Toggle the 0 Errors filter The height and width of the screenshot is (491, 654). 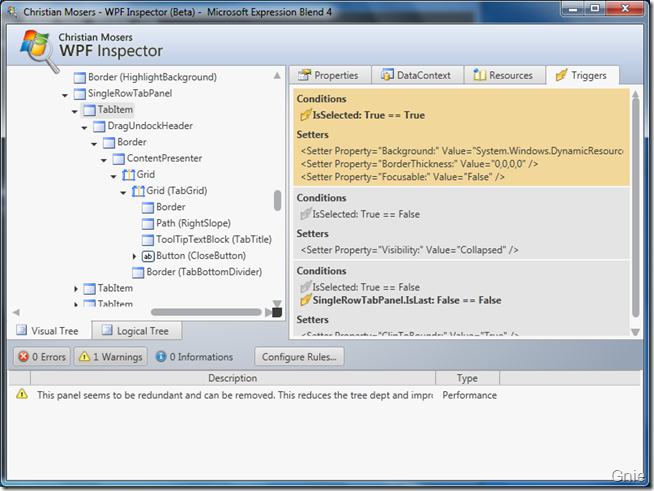point(42,357)
